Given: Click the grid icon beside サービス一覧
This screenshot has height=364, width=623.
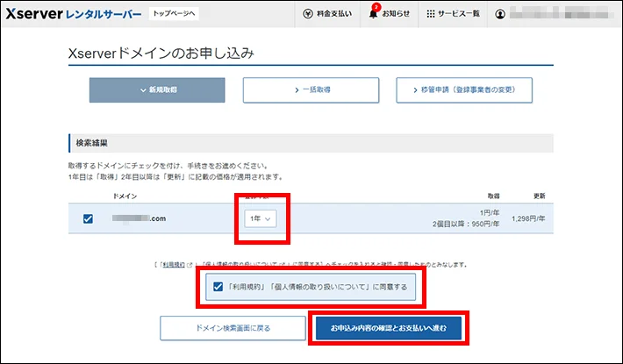Looking at the screenshot, I should click(x=430, y=14).
